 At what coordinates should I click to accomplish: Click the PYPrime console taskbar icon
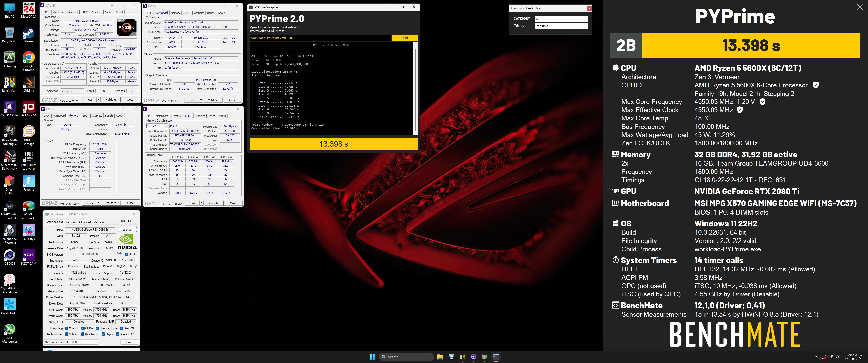(x=496, y=357)
